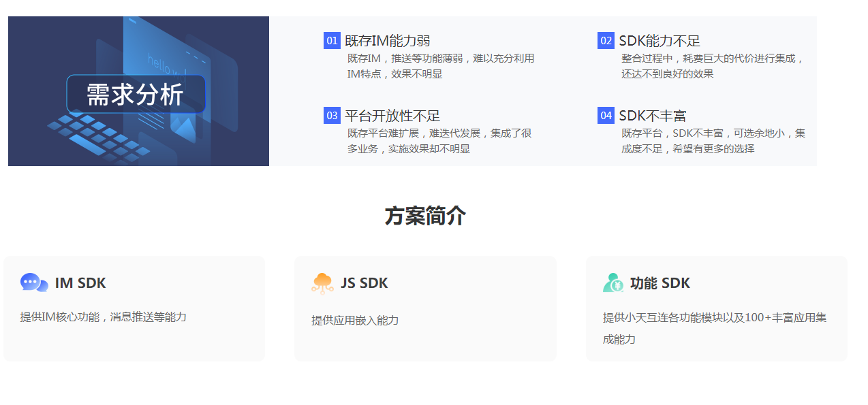The height and width of the screenshot is (405, 868).
Task: Open the 功能 SDK card title
Action: (660, 283)
